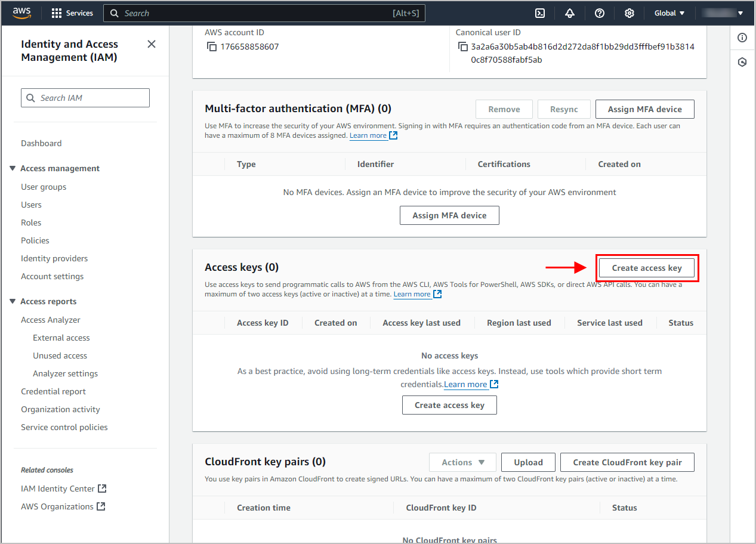Open Users in sidebar
This screenshot has height=544, width=756.
coord(31,205)
